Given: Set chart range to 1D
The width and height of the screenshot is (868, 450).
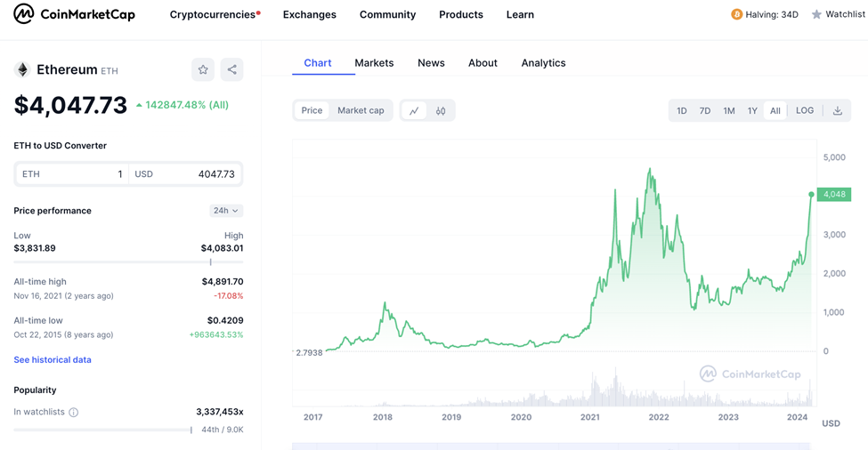Looking at the screenshot, I should coord(681,110).
